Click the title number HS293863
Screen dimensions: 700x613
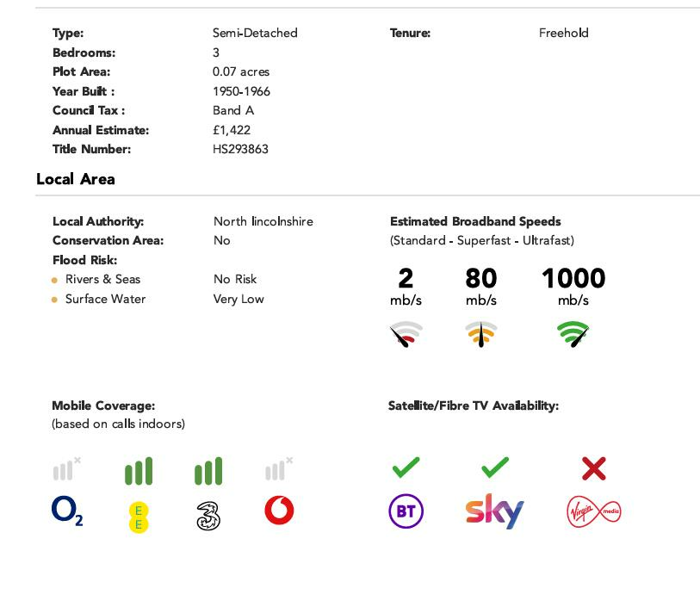point(240,149)
